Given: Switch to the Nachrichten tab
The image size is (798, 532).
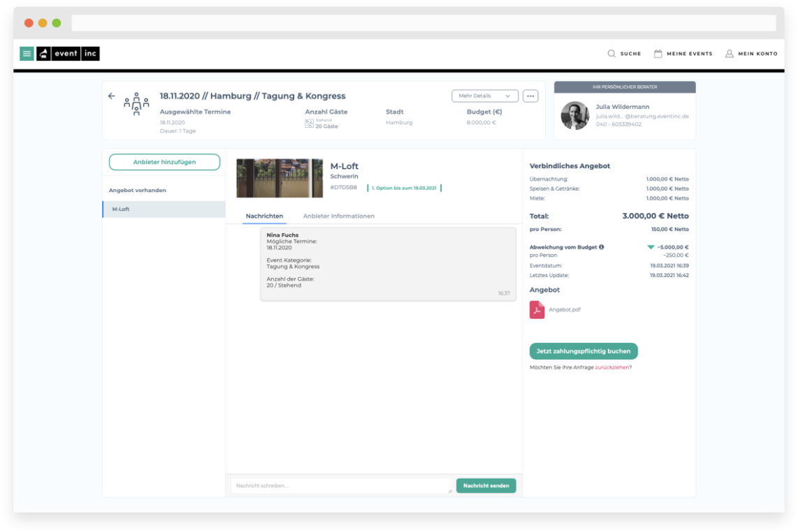Looking at the screenshot, I should tap(264, 216).
